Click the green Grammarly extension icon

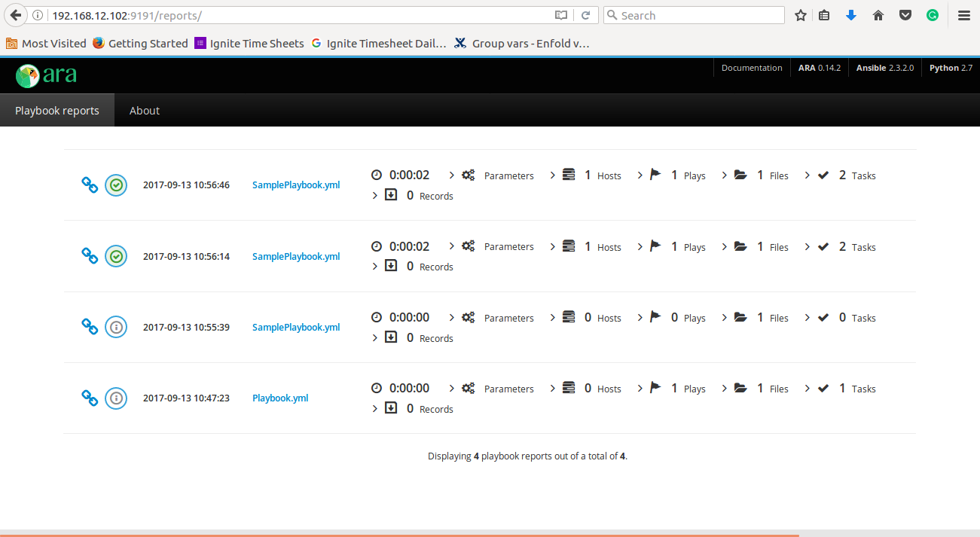click(933, 15)
